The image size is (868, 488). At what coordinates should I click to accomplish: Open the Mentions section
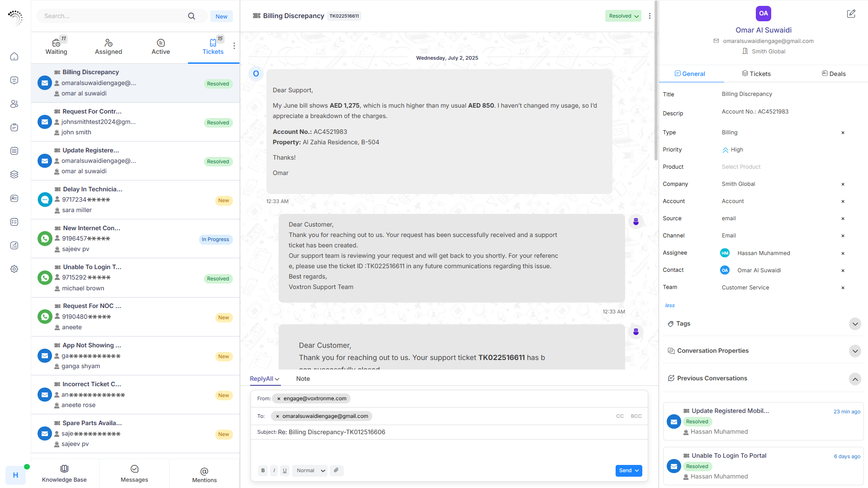[x=204, y=474]
